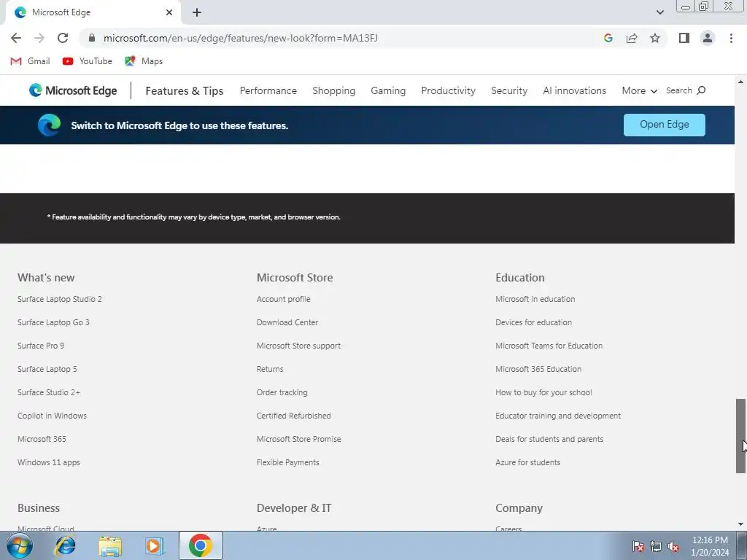
Task: Open Returns link in Microsoft Store
Action: (x=270, y=369)
